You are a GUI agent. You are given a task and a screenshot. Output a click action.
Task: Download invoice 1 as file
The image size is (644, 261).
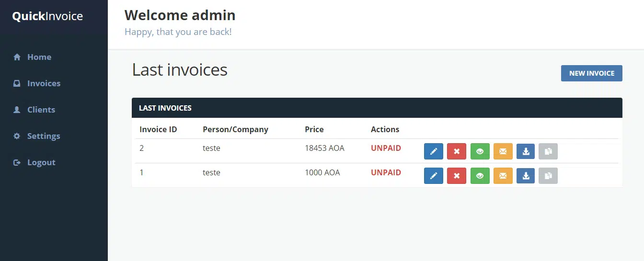[x=526, y=176]
